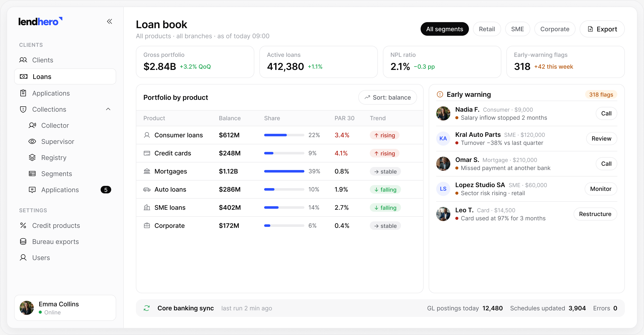Viewport: 644px width, 335px height.
Task: Click the Clients people icon
Action: 23,60
